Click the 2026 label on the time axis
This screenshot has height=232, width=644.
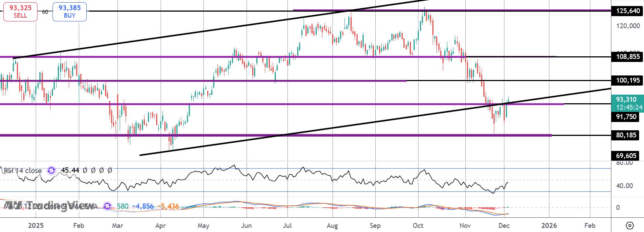pos(549,226)
